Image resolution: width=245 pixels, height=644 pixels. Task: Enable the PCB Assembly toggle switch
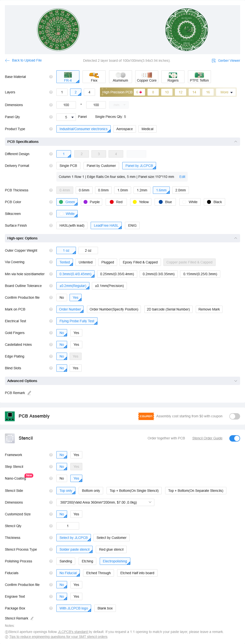coord(234,416)
